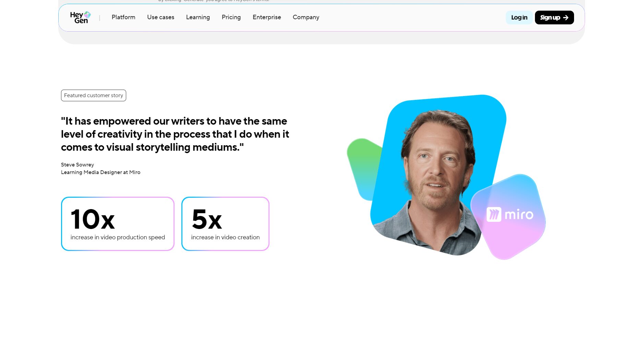Click the miro wordmark on pink badge
The height and width of the screenshot is (344, 644).
[x=519, y=215]
